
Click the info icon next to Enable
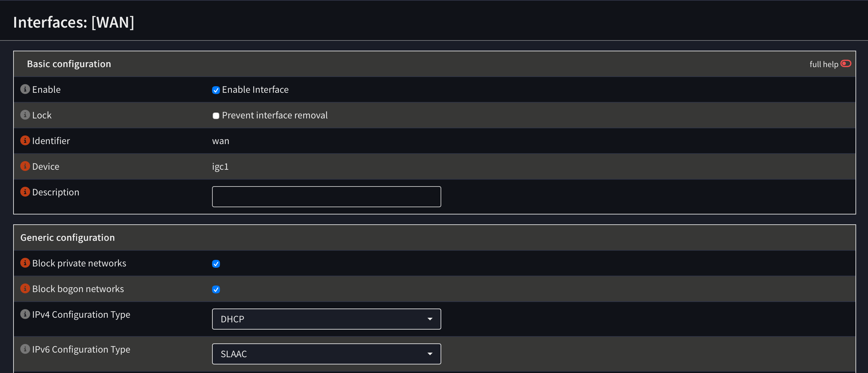(x=25, y=89)
